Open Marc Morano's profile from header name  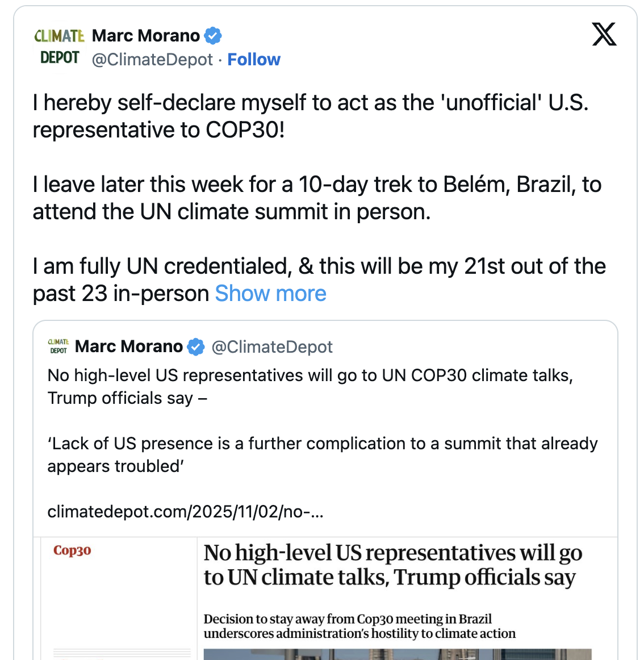[x=145, y=36]
